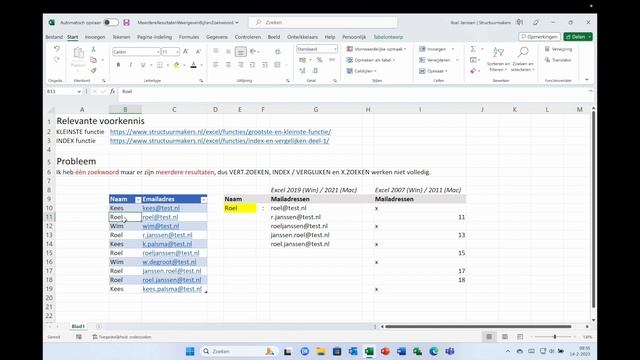This screenshot has height=360, width=640.
Task: Open the Emailadres column filter arrow
Action: tap(204, 200)
